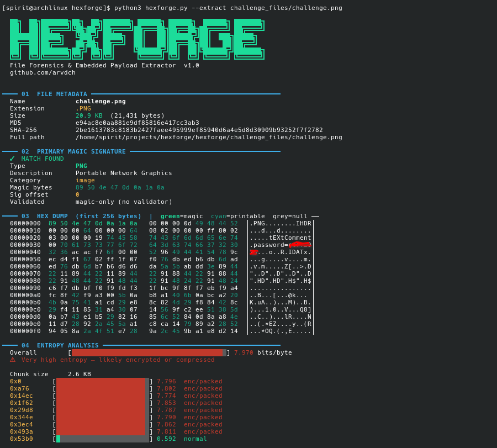
Task: Select the 01 FILE METADATA section header
Action: 54,94
